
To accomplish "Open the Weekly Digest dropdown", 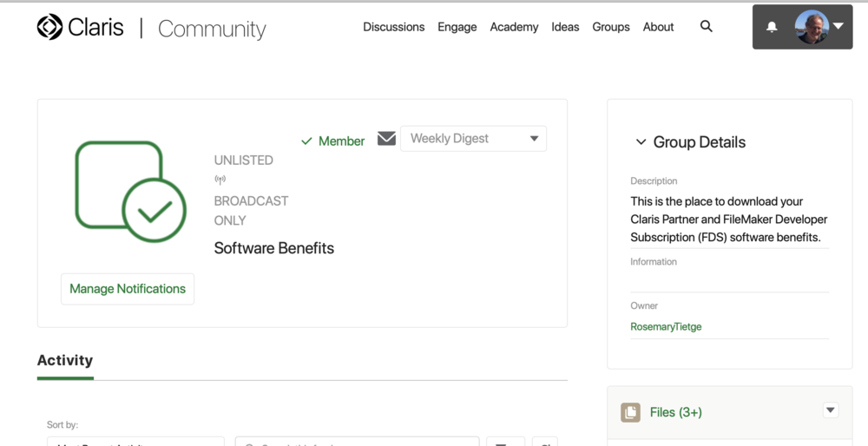I will pos(473,139).
